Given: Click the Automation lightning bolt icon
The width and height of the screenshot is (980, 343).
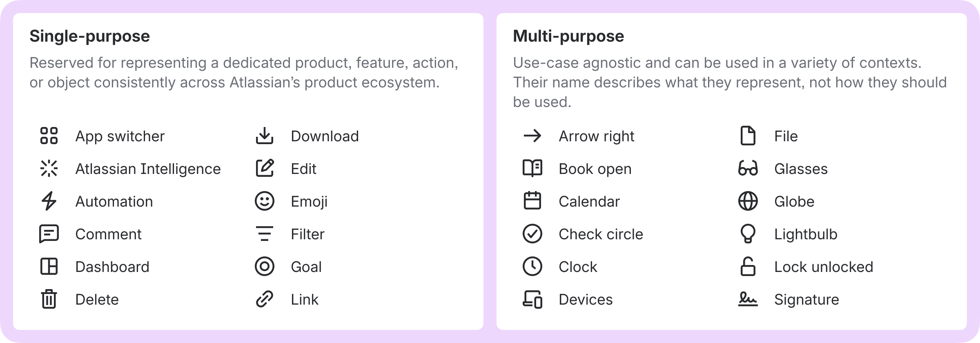Looking at the screenshot, I should click(49, 201).
